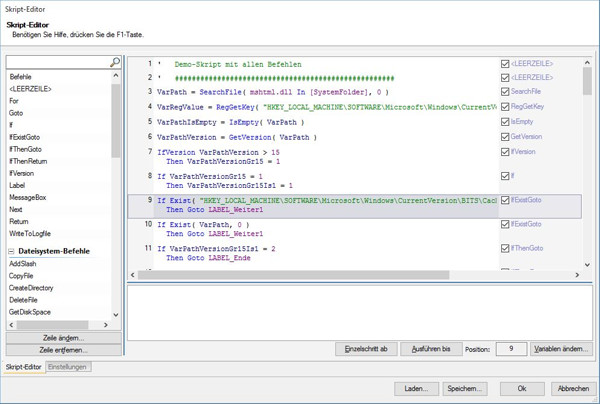Select script line 6 VarPathVersion GetVersion
This screenshot has width=600, height=404.
(x=237, y=137)
